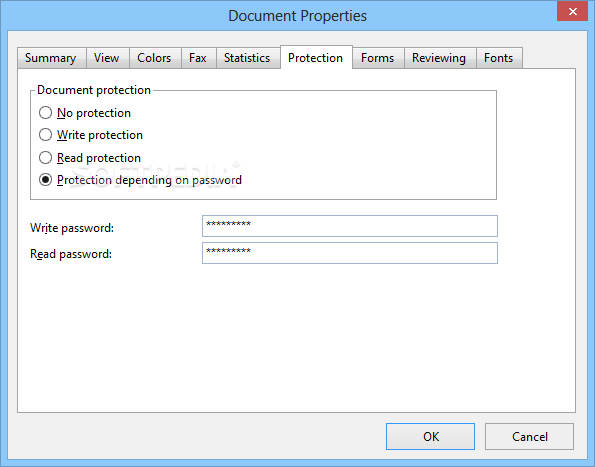Click the Document protection group label
595x467 pixels.
click(x=94, y=90)
